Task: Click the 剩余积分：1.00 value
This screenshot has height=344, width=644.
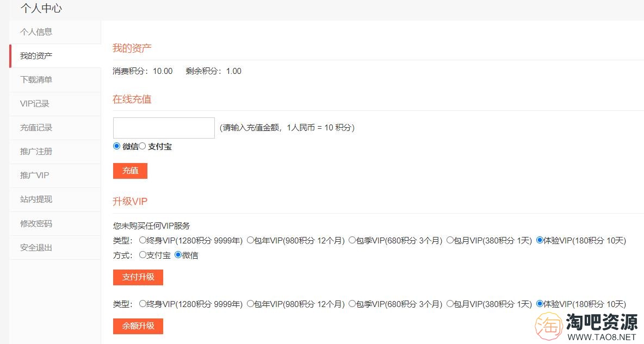Action: pyautogui.click(x=214, y=71)
